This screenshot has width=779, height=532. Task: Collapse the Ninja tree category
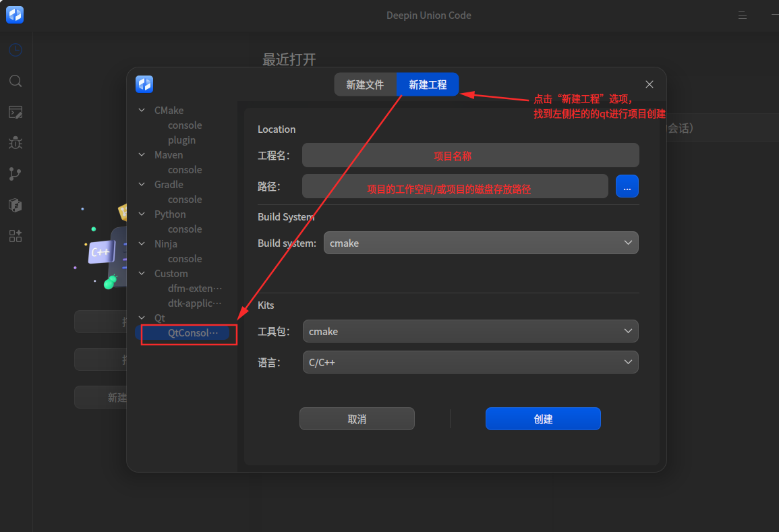pos(142,244)
